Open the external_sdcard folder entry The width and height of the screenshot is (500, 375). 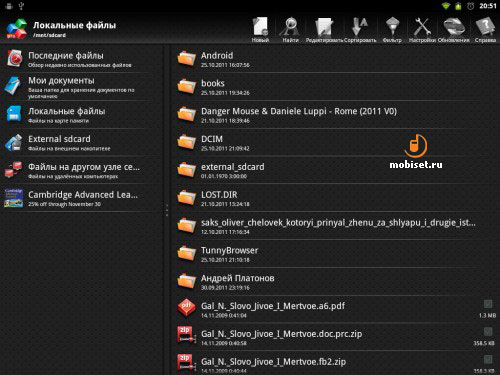[335, 170]
